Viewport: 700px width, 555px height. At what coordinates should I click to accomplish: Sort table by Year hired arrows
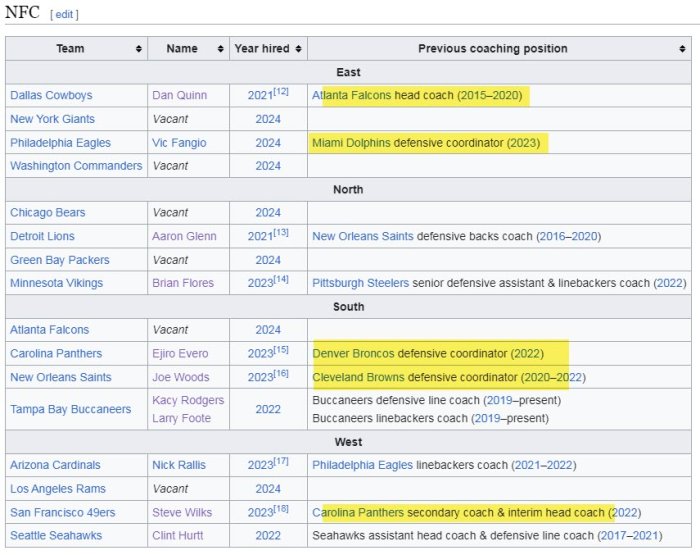pos(299,49)
